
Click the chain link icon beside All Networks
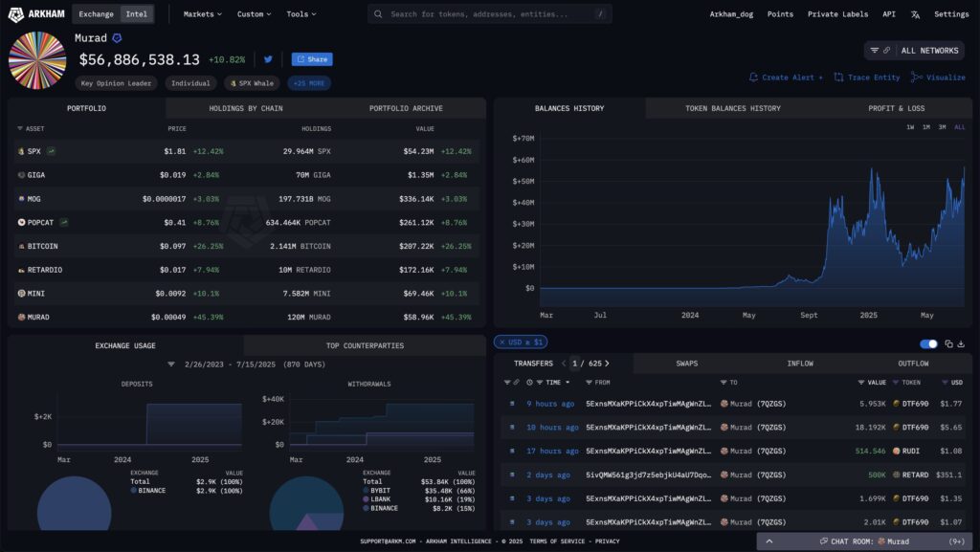click(x=886, y=50)
